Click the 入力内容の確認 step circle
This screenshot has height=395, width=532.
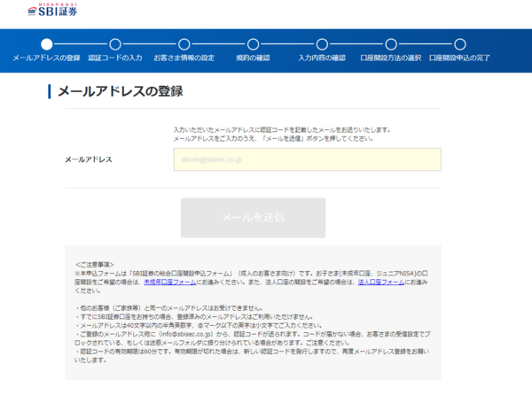322,44
